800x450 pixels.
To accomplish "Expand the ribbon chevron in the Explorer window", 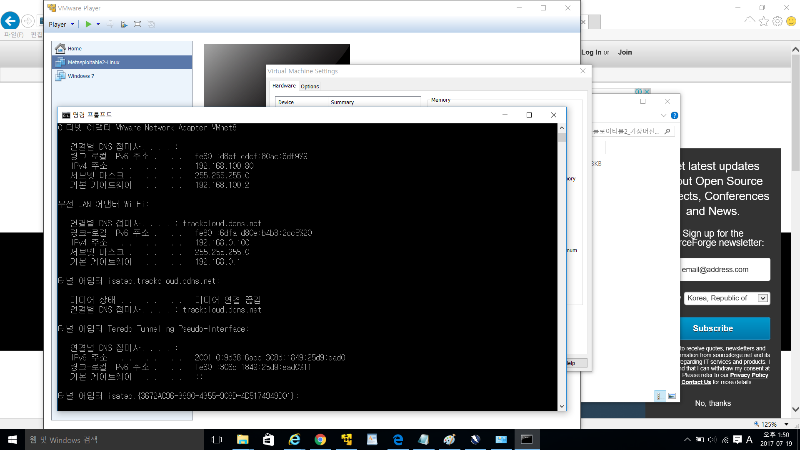I will [x=663, y=116].
